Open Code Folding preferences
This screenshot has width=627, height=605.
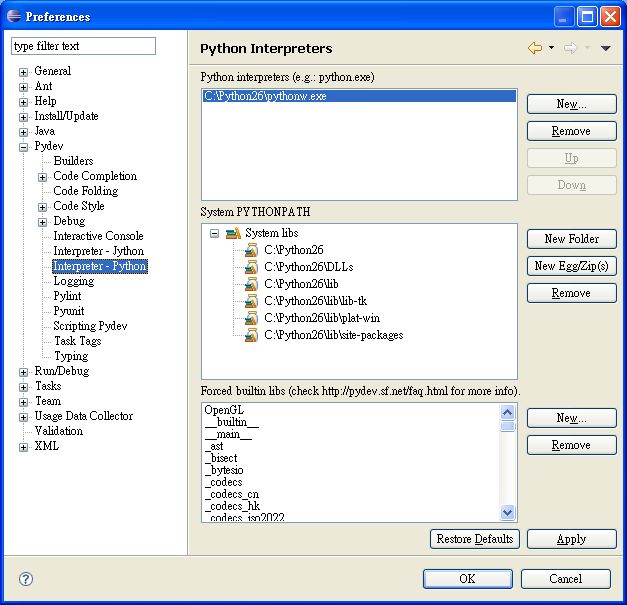tap(86, 191)
